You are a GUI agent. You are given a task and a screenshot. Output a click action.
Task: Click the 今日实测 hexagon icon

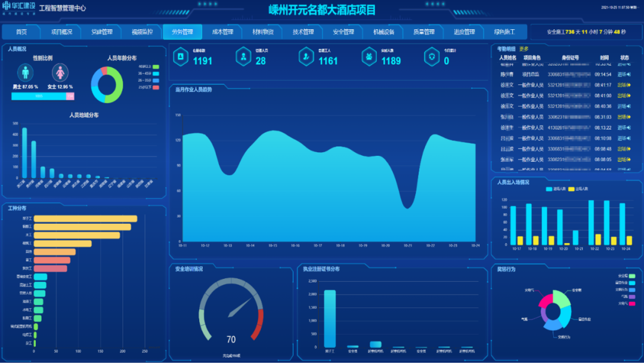tap(432, 57)
